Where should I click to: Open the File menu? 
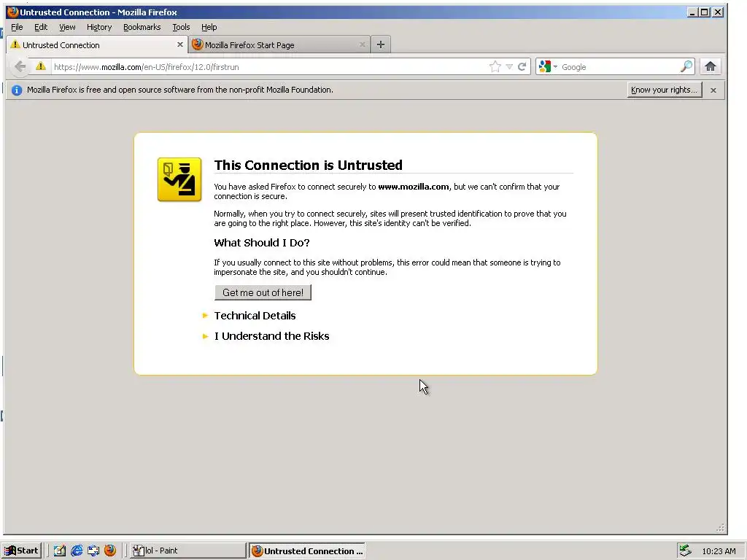[17, 27]
